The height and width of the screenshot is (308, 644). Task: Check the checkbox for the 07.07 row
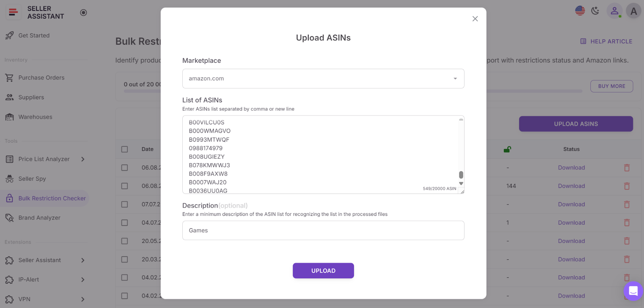[124, 204]
